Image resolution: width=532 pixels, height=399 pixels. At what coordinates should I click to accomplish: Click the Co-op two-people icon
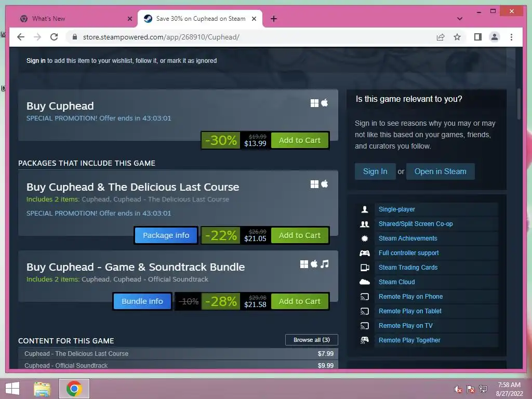tap(365, 224)
